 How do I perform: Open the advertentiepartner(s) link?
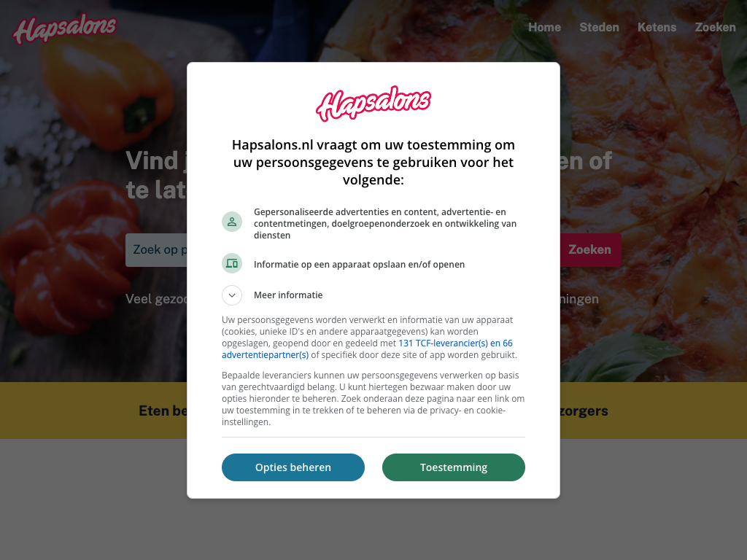tap(265, 355)
